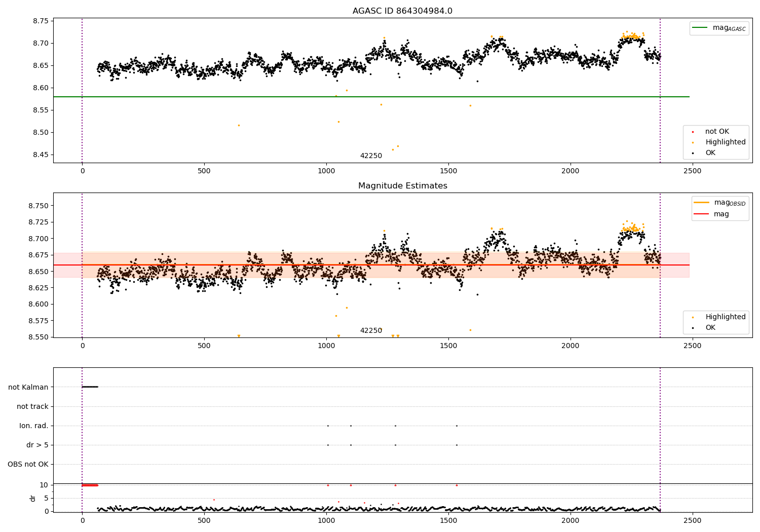The image size is (760, 532).
Task: Click tick label 10 on dr axis
Action: (x=44, y=485)
